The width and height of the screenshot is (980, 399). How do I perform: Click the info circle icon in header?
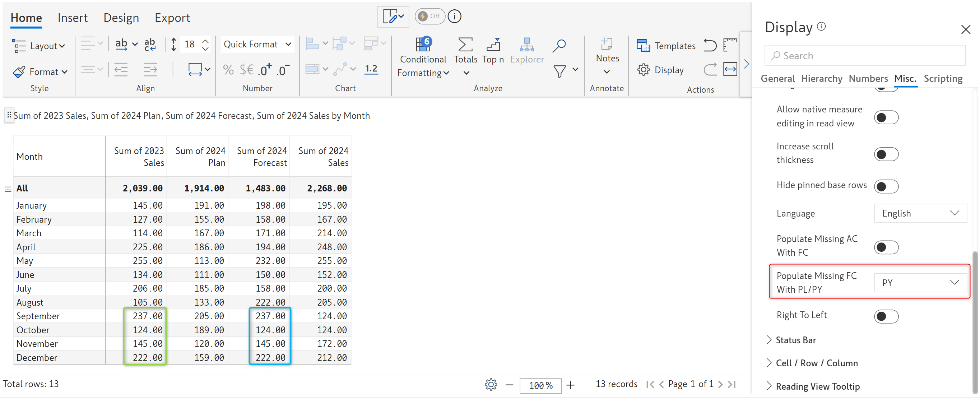click(454, 17)
